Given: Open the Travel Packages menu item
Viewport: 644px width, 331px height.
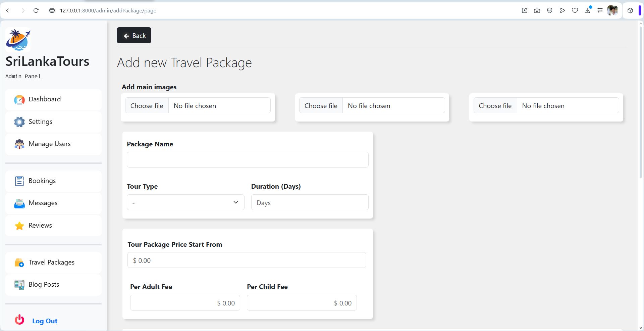Looking at the screenshot, I should point(53,263).
